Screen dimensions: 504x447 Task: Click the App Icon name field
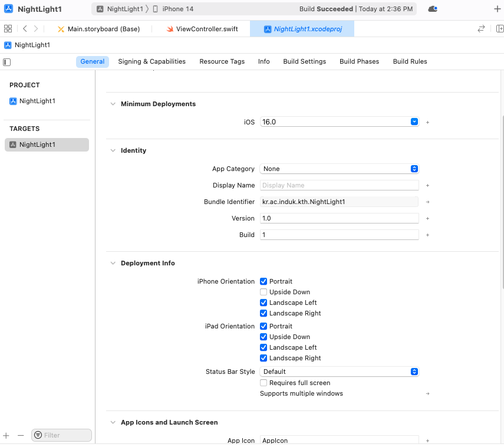tap(340, 441)
